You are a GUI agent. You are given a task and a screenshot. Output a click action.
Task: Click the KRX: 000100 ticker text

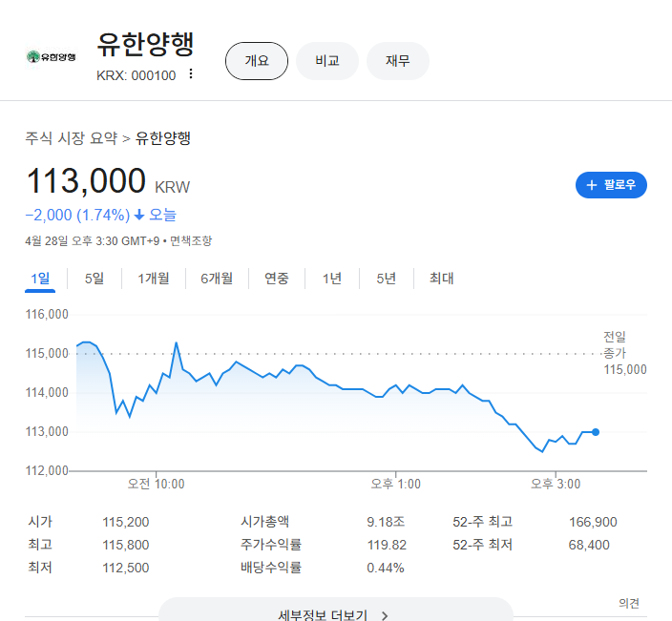[x=136, y=75]
